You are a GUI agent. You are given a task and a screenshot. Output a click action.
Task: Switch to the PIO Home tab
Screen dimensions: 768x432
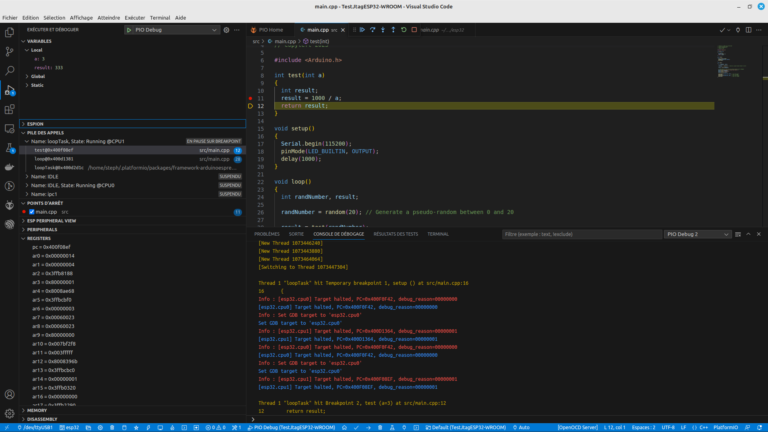click(270, 30)
